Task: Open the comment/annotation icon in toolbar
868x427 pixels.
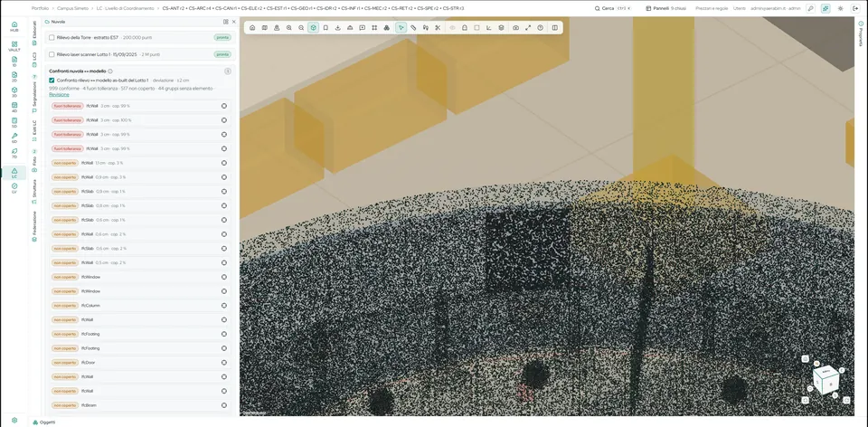Action: click(362, 28)
